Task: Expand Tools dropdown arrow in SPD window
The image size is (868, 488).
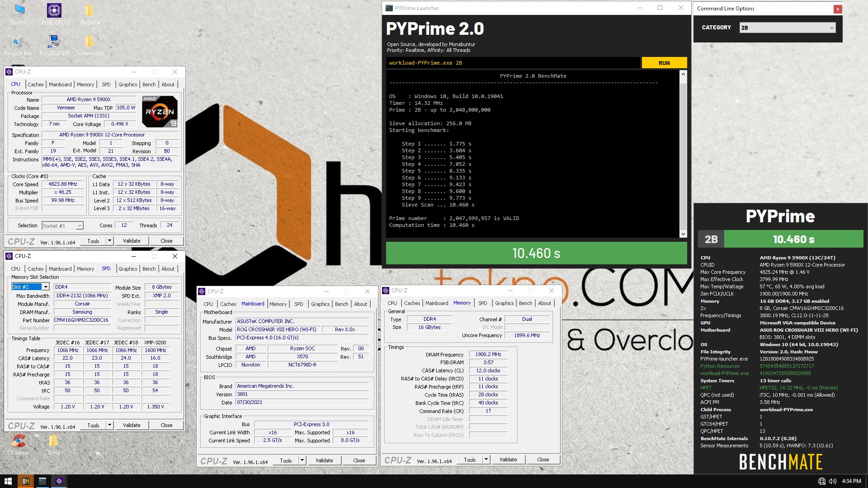Action: point(109,425)
